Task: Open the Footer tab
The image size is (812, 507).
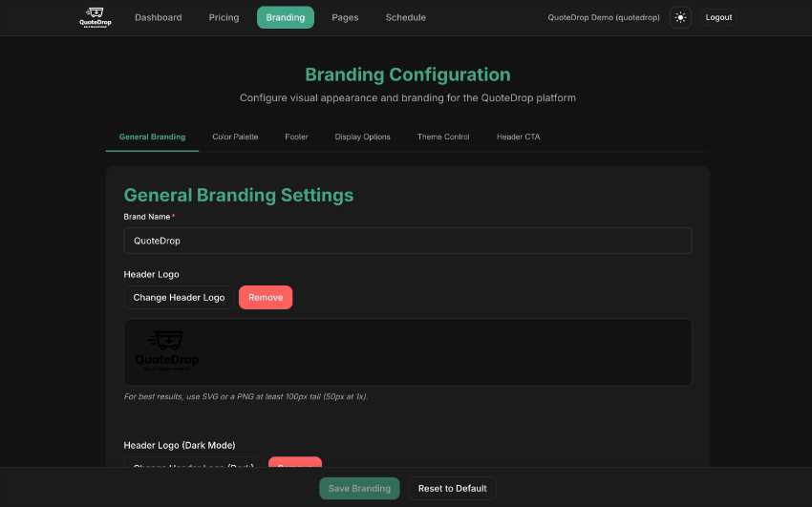Action: [296, 137]
